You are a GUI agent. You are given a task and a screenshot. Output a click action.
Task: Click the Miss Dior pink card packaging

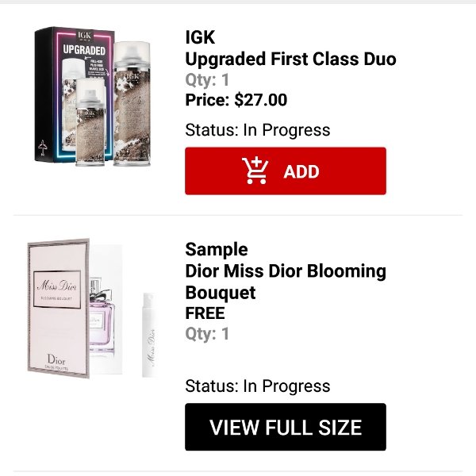[x=58, y=308]
